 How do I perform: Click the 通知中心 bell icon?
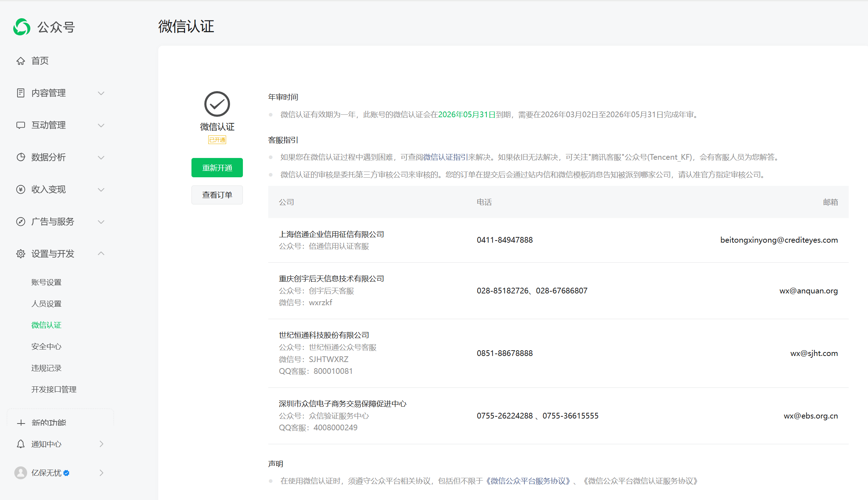(x=21, y=444)
